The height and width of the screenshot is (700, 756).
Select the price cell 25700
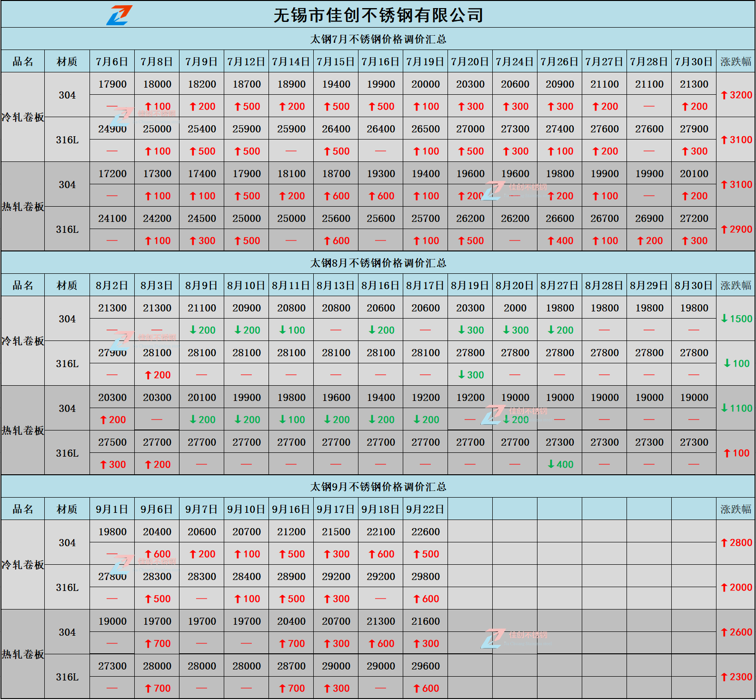click(x=426, y=218)
